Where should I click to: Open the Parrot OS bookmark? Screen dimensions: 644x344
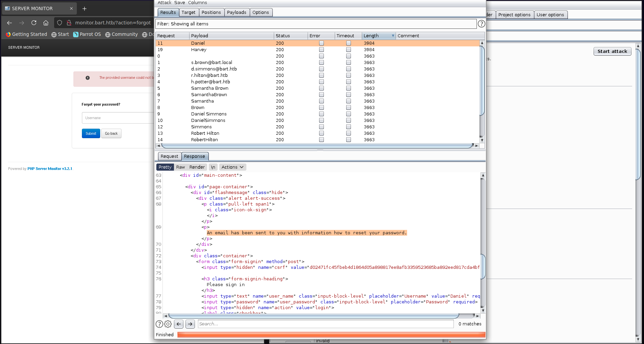tap(87, 34)
